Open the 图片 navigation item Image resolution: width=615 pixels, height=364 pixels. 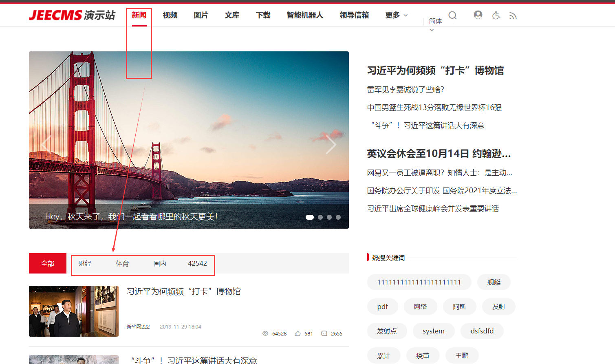tap(201, 15)
